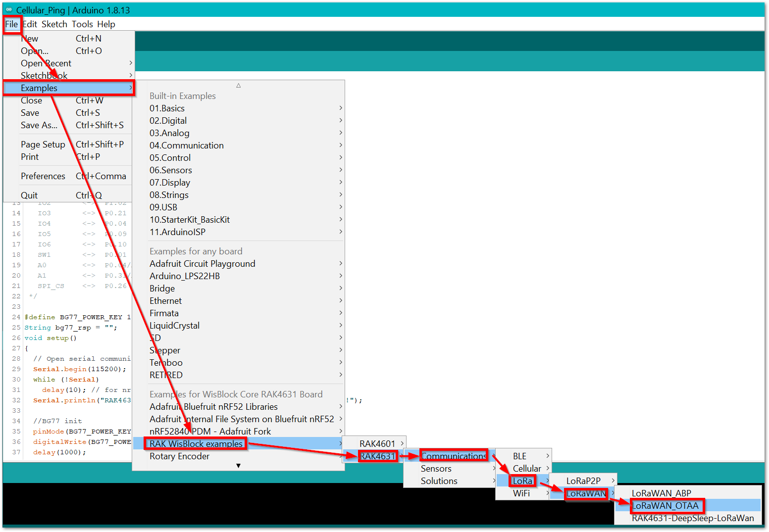Image resolution: width=769 pixels, height=532 pixels.
Task: Open the Solutions submenu
Action: pos(450,481)
